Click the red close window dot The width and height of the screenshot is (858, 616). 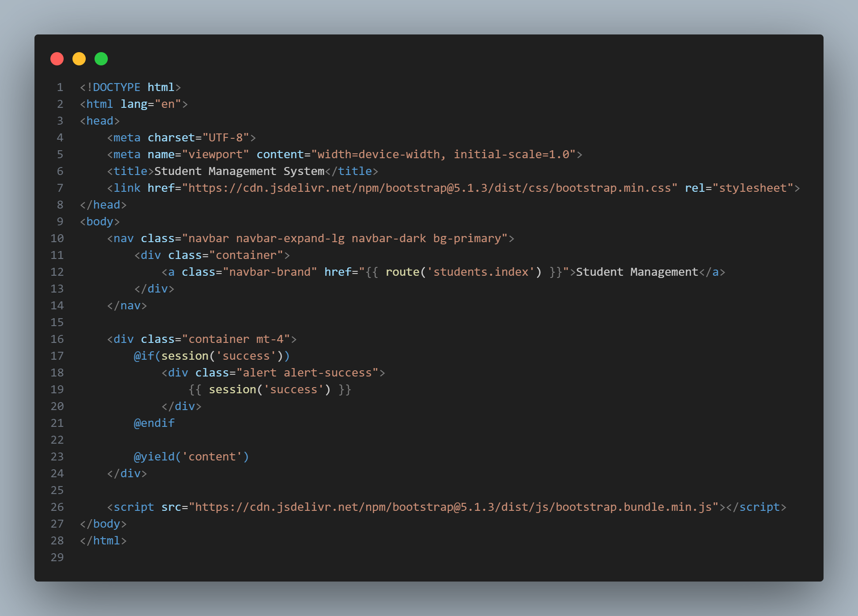[x=57, y=59]
